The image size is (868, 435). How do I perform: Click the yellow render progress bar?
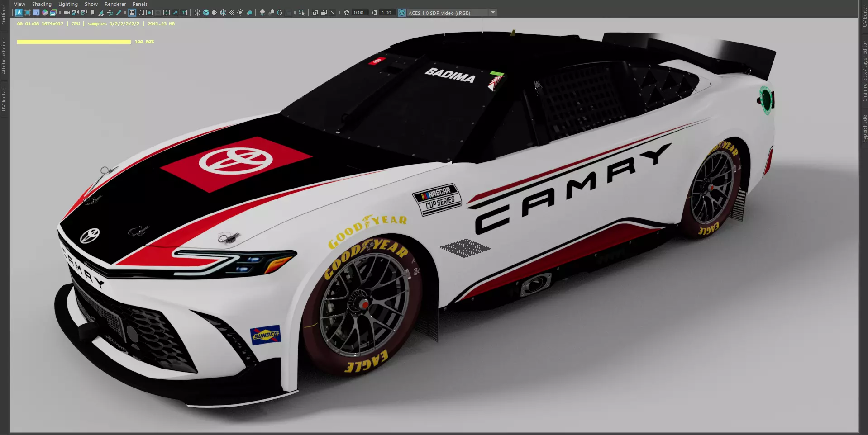pyautogui.click(x=74, y=42)
